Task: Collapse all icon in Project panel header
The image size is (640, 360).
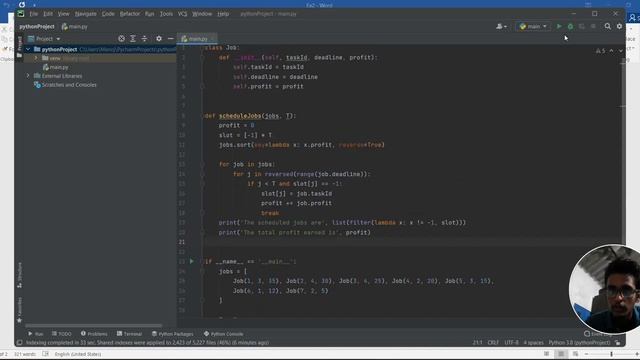Action: [144, 38]
